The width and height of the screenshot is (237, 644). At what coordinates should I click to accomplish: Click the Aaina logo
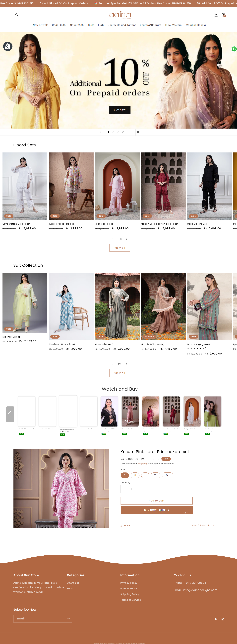120,15
